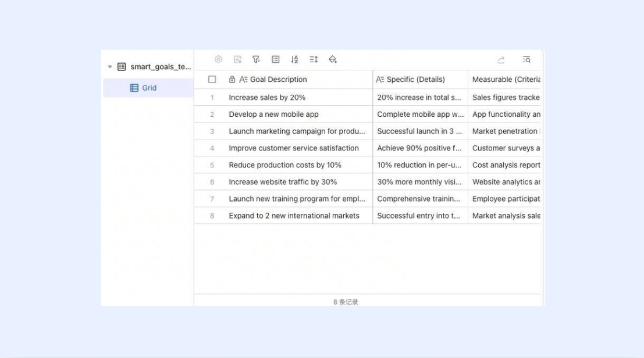Open the A-Z sort tool
The height and width of the screenshot is (358, 644).
[294, 59]
